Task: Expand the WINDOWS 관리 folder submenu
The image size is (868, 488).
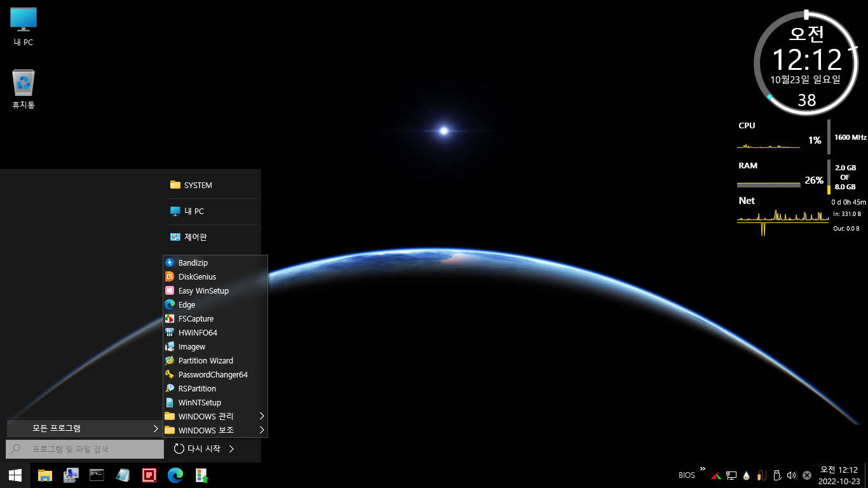Action: 215,416
